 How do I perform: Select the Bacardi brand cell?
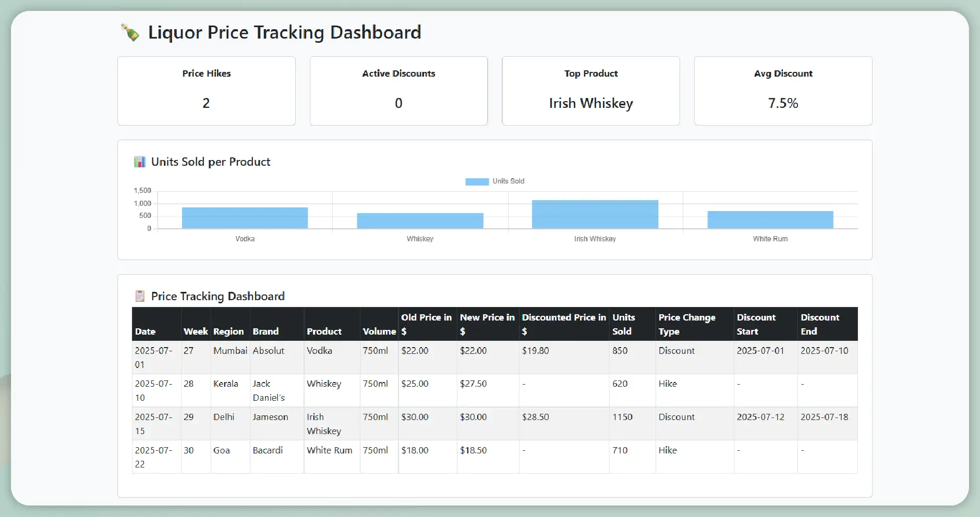268,450
